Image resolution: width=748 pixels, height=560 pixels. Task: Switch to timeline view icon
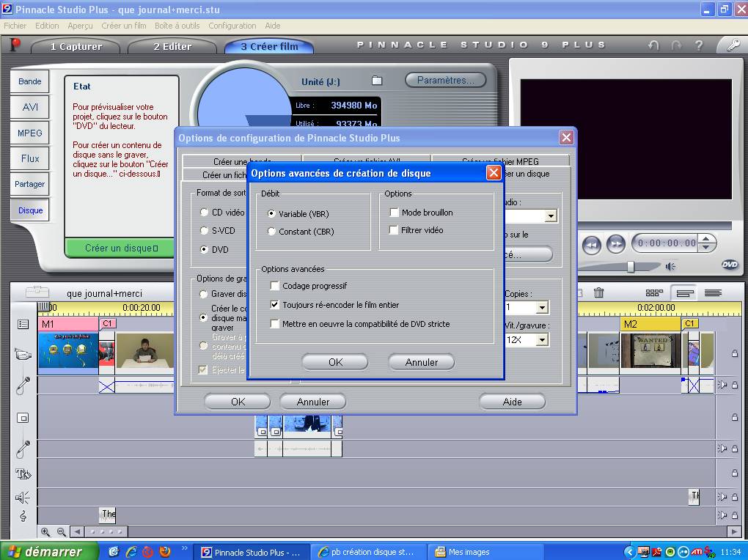click(x=684, y=293)
